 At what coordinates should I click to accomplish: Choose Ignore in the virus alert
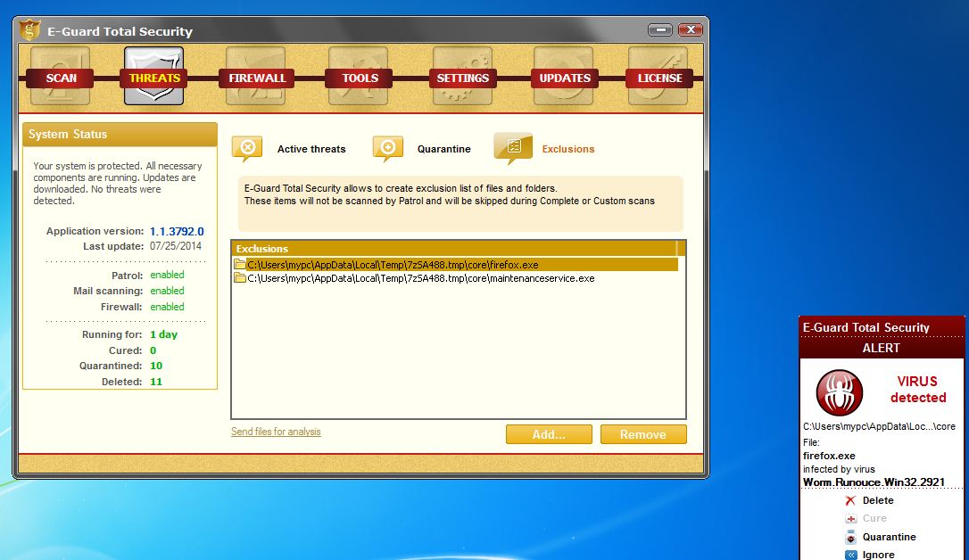(878, 555)
